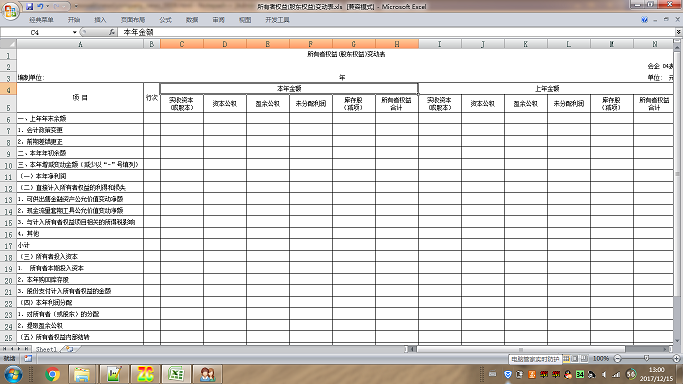Click the zoom slider handle

[646, 358]
